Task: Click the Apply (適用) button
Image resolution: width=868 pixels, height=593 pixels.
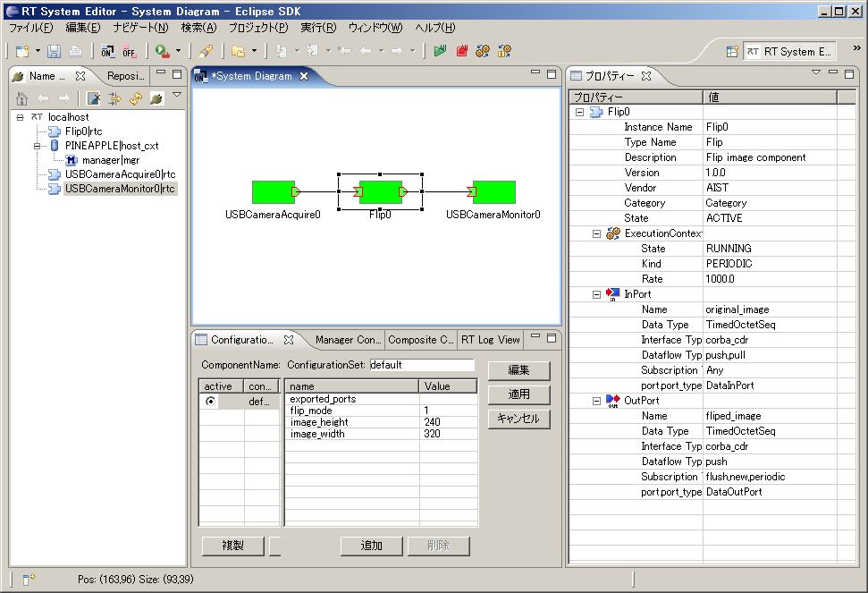Action: [x=518, y=394]
